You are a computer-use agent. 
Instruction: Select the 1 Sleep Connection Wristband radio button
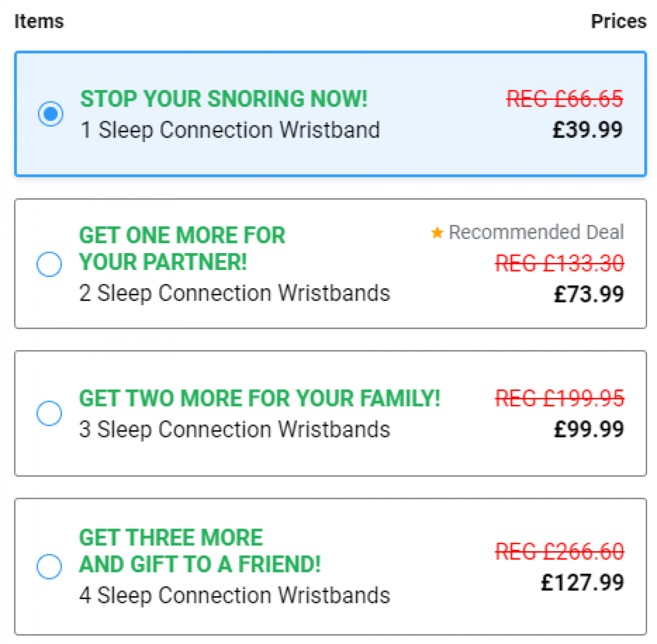[50, 114]
